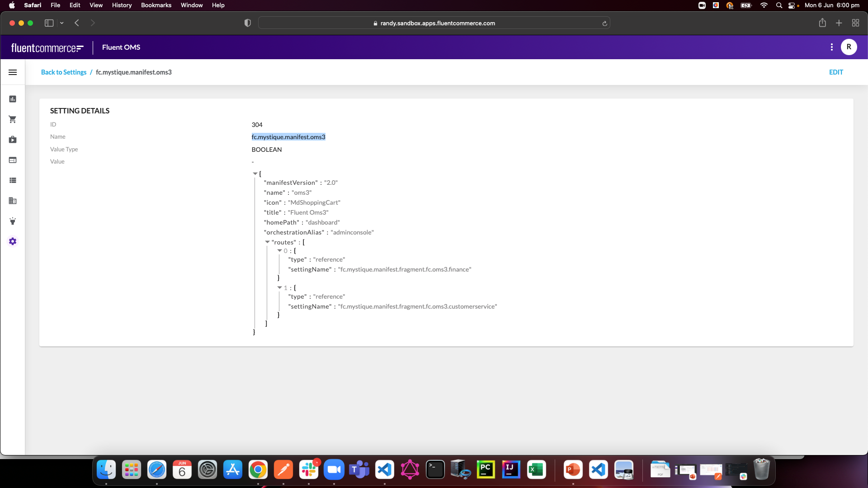Screen dimensions: 868x488
Task: Click the Safari address bar
Action: [x=434, y=23]
